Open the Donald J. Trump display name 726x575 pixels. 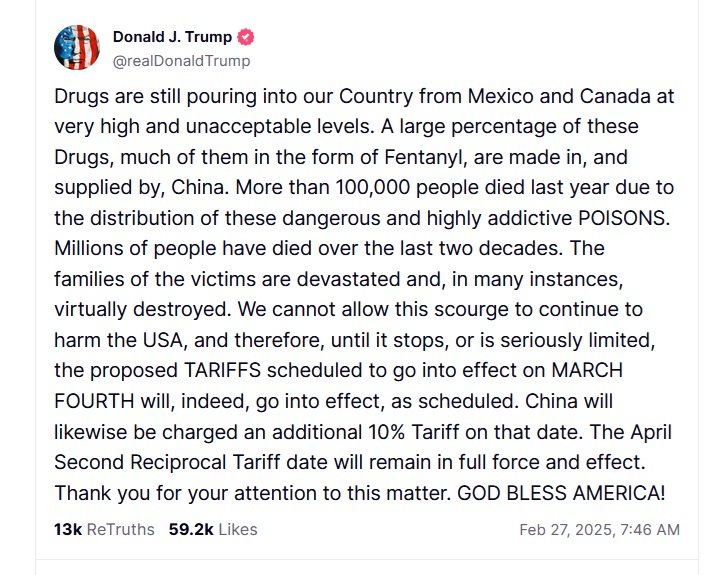172,37
